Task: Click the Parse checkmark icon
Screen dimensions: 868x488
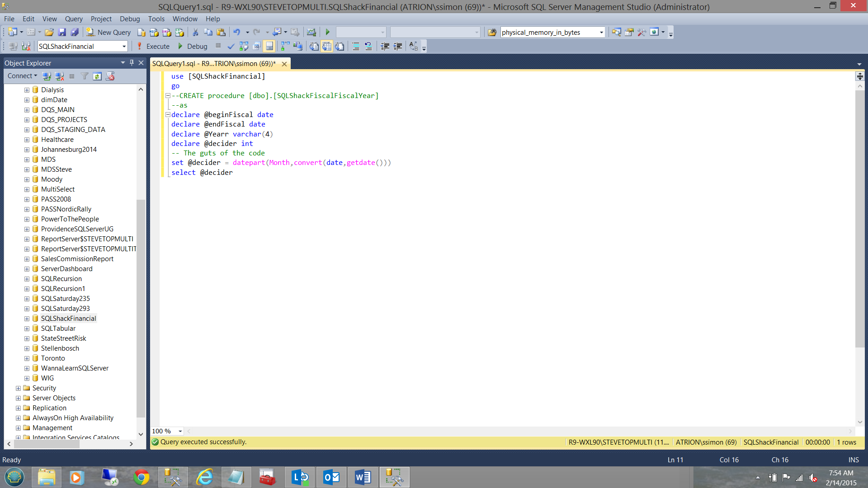Action: click(231, 46)
